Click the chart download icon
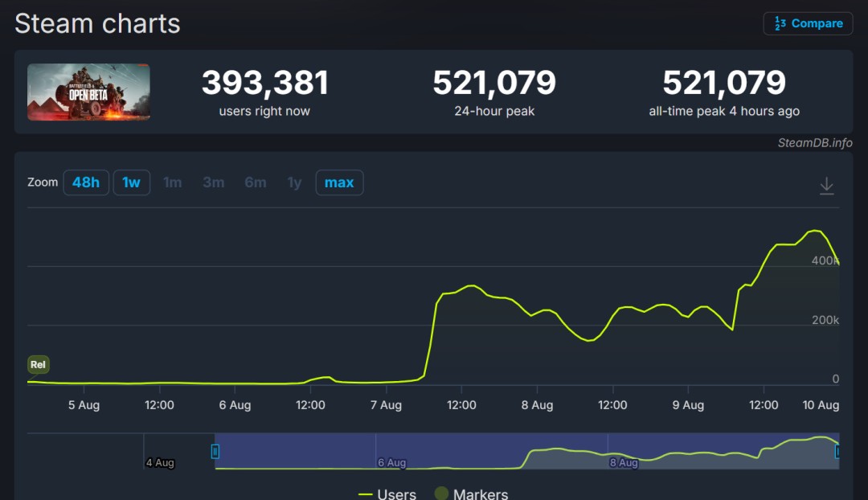The height and width of the screenshot is (500, 868). (827, 184)
